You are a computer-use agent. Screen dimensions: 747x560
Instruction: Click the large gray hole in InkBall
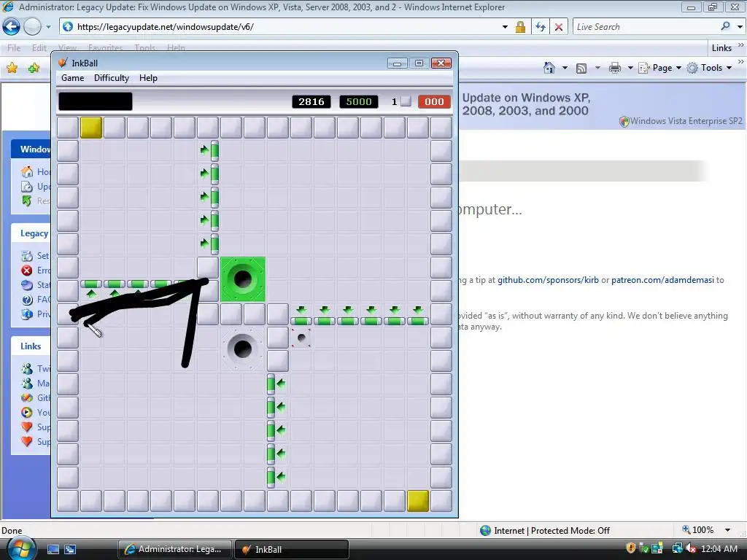(x=243, y=349)
